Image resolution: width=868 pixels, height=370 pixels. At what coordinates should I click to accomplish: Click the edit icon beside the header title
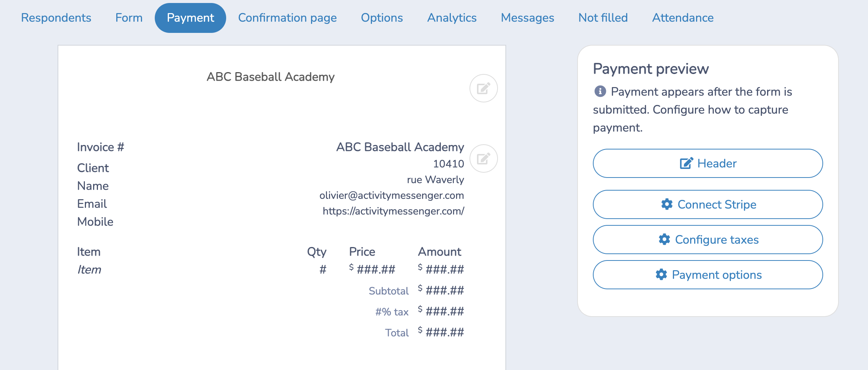click(x=483, y=88)
